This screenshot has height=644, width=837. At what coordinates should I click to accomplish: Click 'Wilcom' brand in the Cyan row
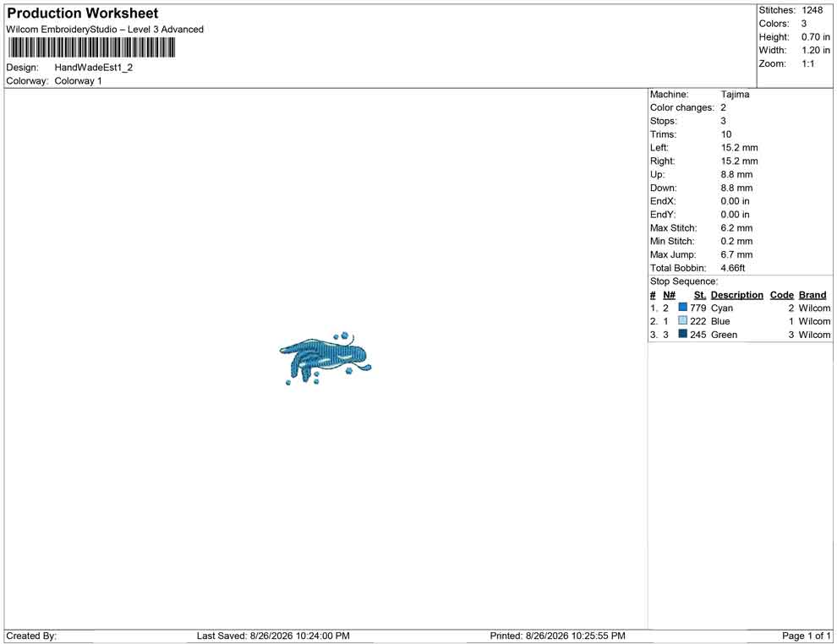click(814, 308)
